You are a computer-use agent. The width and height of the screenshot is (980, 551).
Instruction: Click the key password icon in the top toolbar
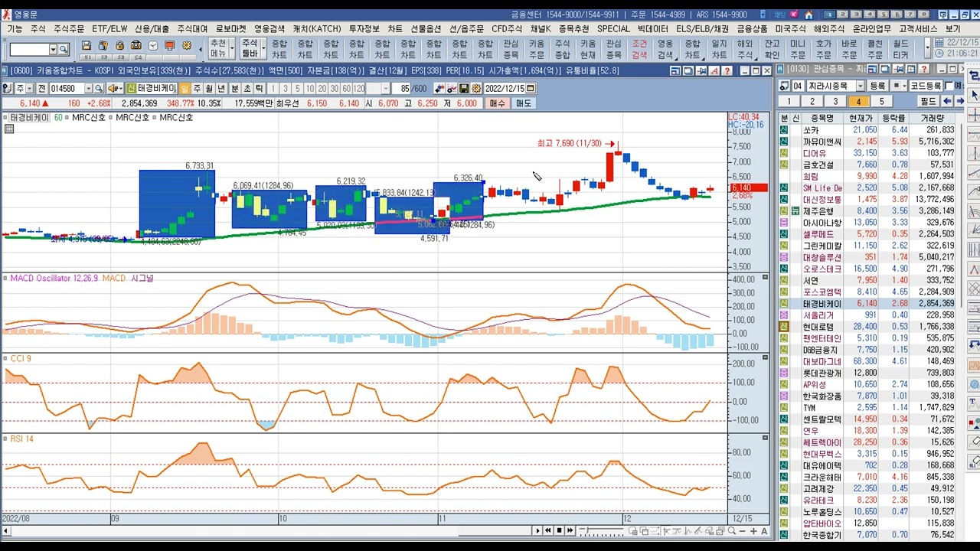pos(102,45)
